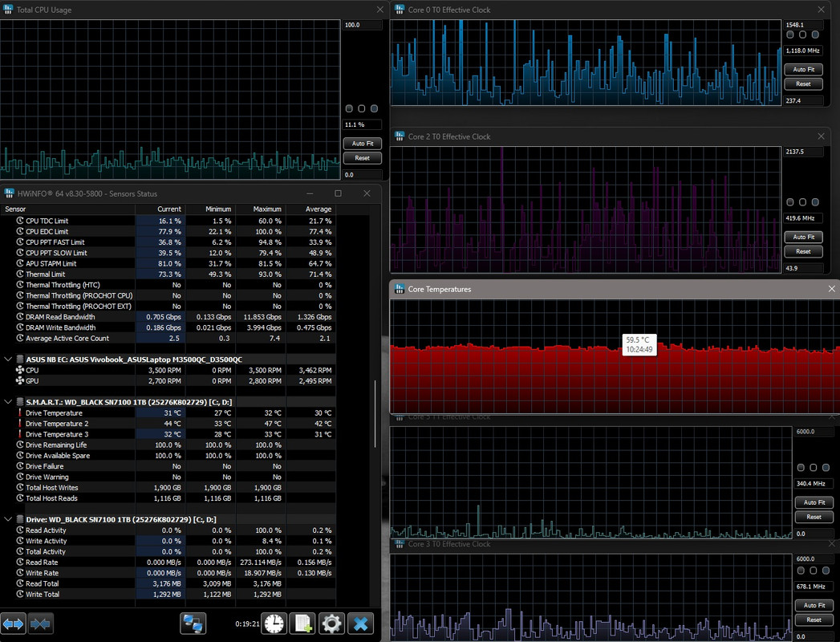The image size is (840, 642).
Task: Collapse the ASUS NB EC sensor group
Action: point(8,359)
